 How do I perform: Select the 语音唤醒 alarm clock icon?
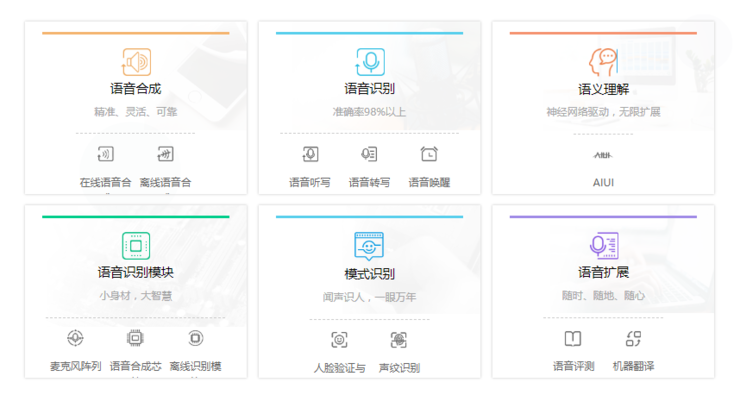429,154
